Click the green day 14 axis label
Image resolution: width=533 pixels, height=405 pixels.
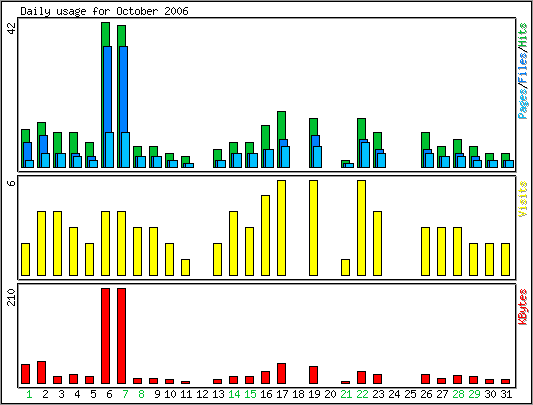(234, 394)
